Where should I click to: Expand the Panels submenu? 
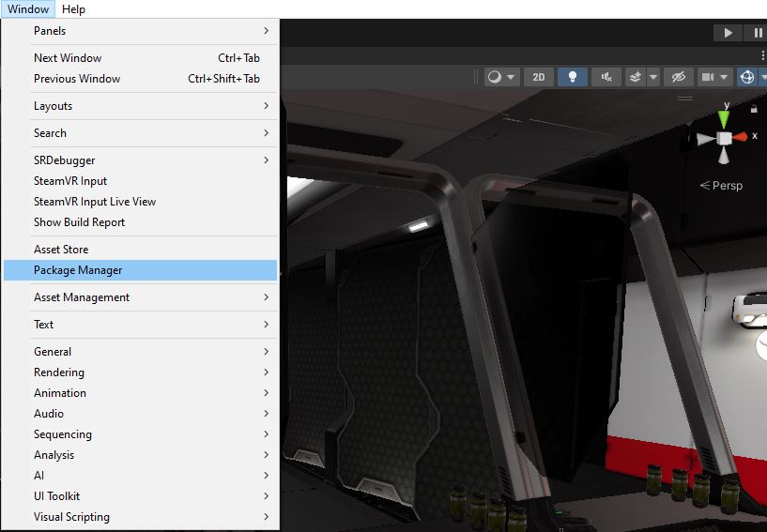[141, 31]
